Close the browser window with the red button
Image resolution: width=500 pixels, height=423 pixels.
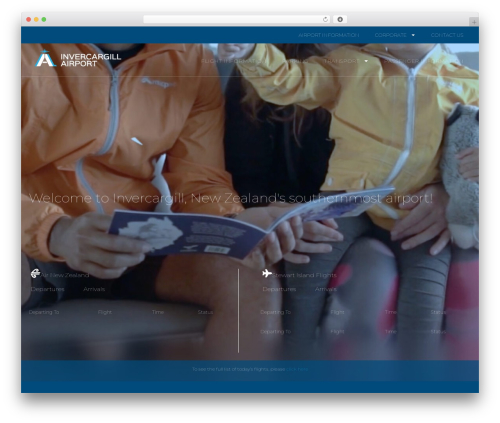point(29,20)
